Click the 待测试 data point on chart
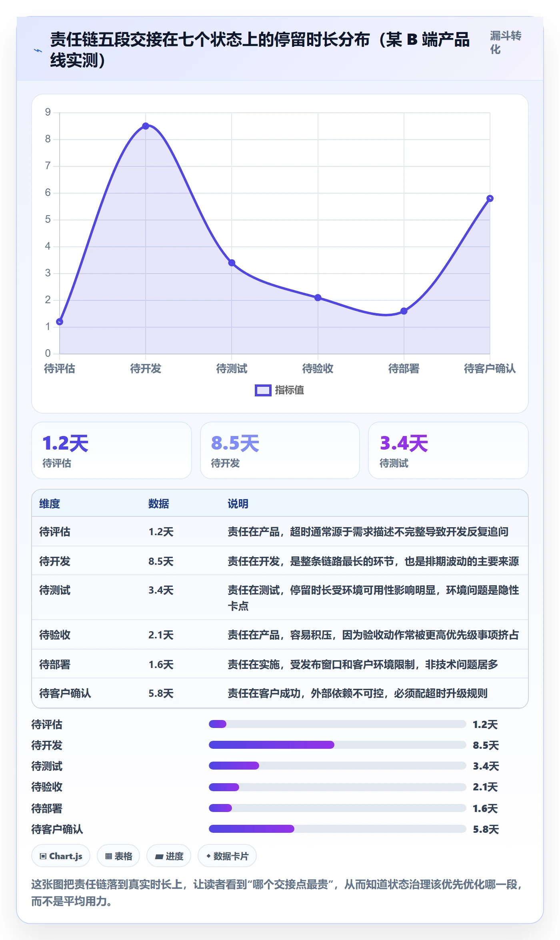This screenshot has width=560, height=940. [232, 263]
